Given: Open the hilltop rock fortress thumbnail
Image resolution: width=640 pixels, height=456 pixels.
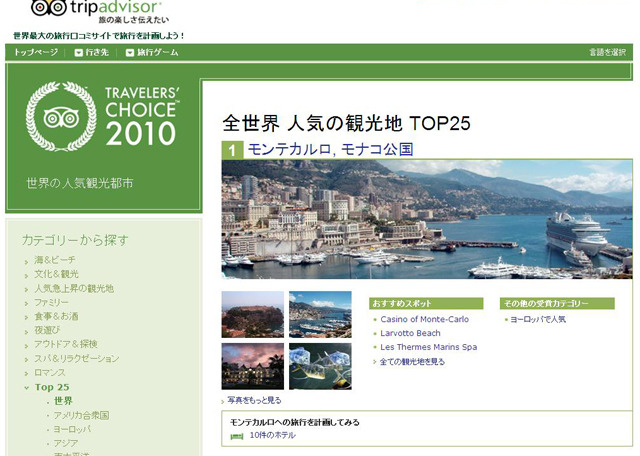Looking at the screenshot, I should pos(253,314).
